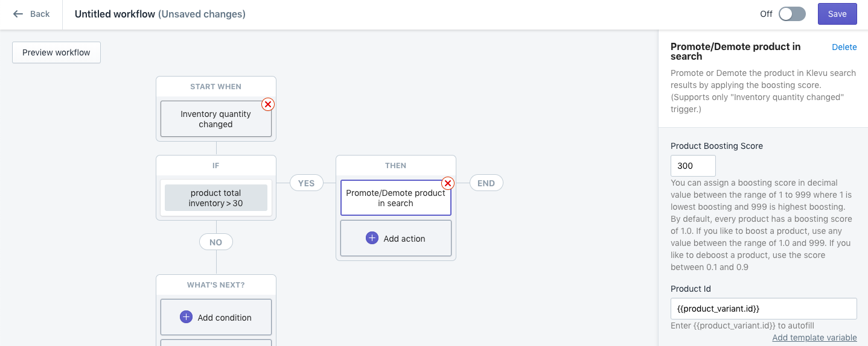
Task: Delete the Promote/Demote action
Action: [844, 47]
